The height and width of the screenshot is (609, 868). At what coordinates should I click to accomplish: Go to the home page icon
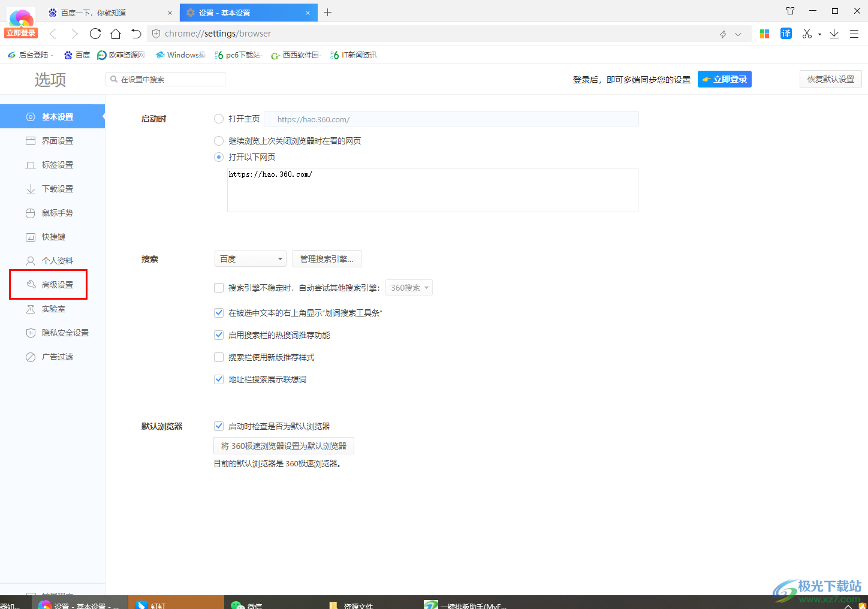(x=116, y=34)
